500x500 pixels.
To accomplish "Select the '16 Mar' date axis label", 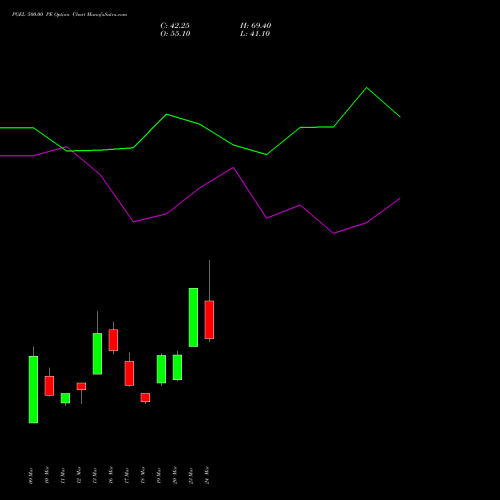I will tap(111, 475).
